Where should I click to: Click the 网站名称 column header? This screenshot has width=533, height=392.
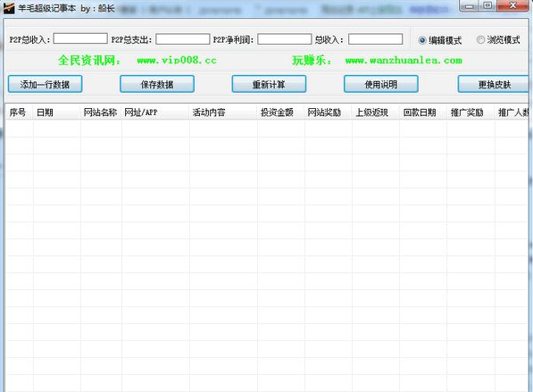[x=101, y=113]
